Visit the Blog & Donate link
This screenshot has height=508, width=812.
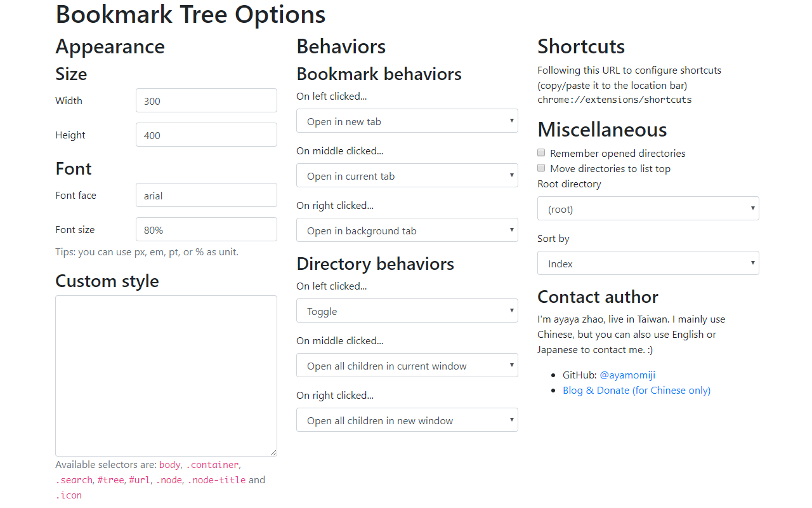pos(636,391)
